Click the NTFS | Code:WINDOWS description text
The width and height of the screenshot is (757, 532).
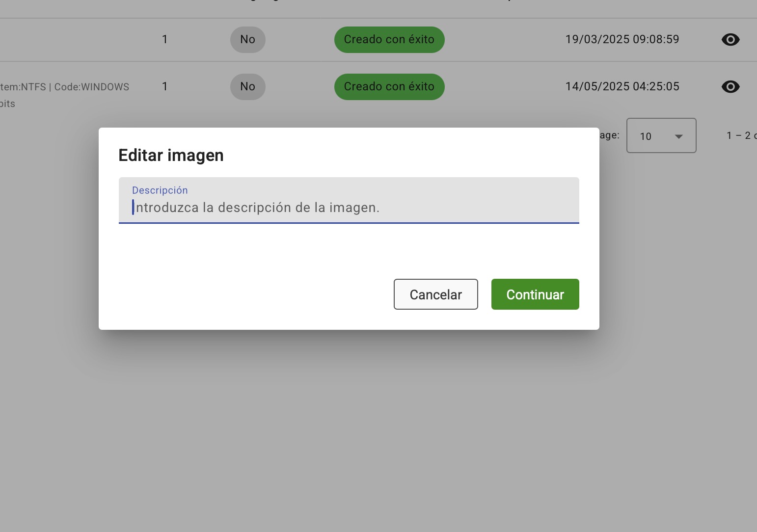[x=65, y=87]
